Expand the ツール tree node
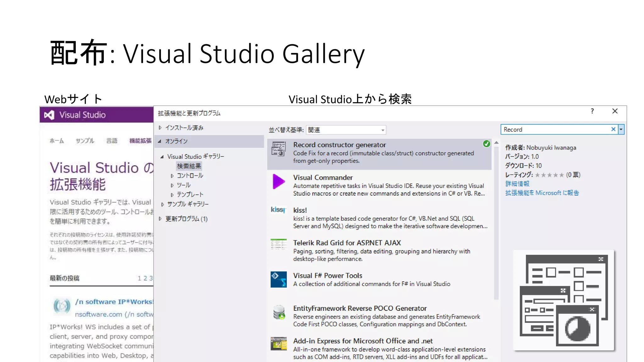644x362 pixels. point(172,185)
